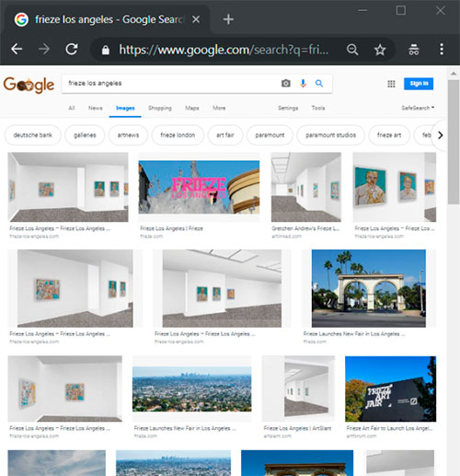The height and width of the screenshot is (476, 460).
Task: Show more filter chips with right chevron
Action: 441,135
